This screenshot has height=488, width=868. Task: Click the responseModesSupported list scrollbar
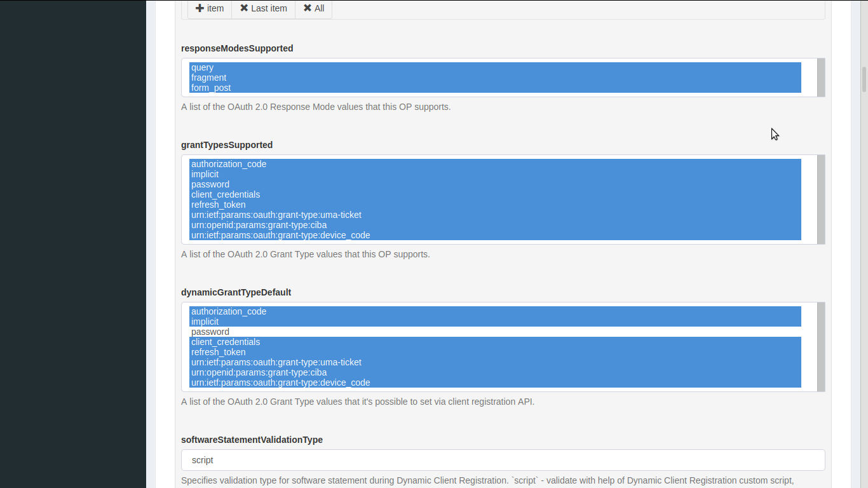(x=821, y=78)
